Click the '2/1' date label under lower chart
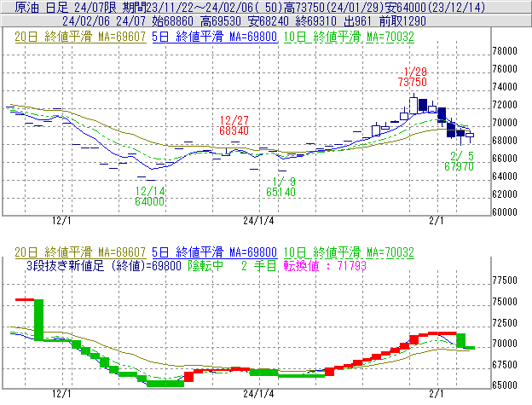 click(437, 394)
